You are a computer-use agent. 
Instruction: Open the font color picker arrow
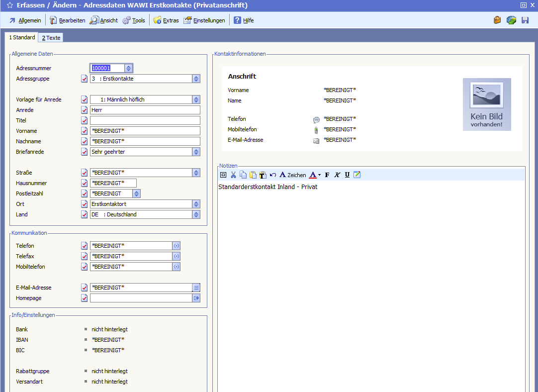coord(319,175)
